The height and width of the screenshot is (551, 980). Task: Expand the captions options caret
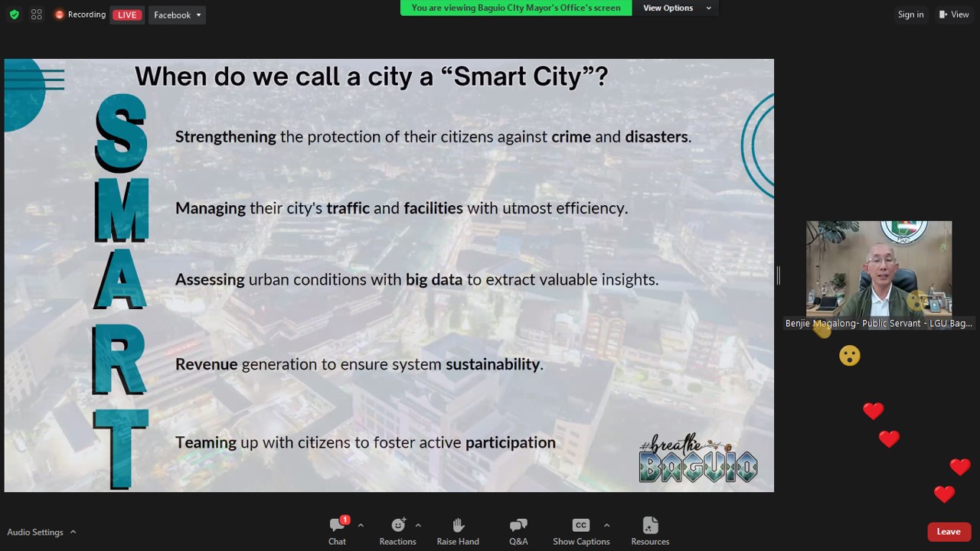pos(606,525)
